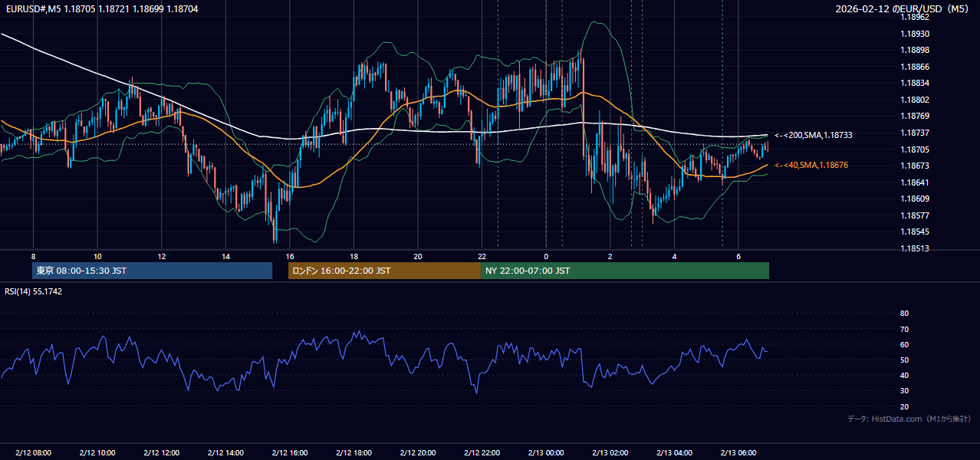
Task: Click hour label 8 under the price chart
Action: click(x=33, y=255)
